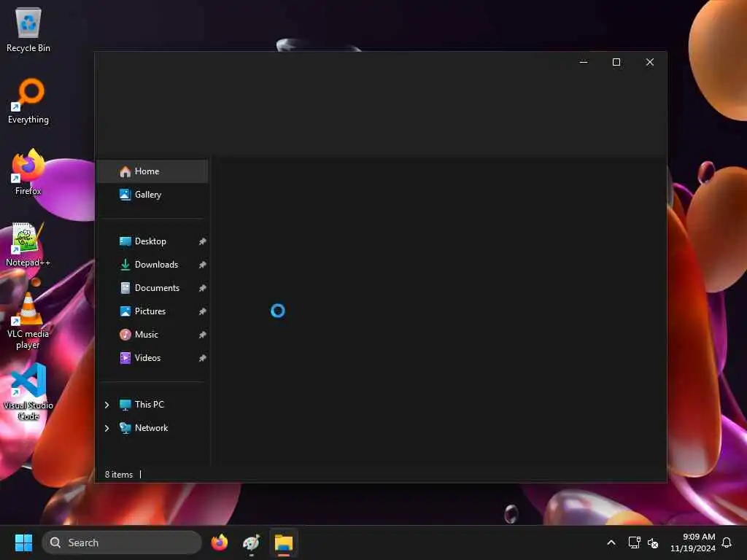Click the taskbar Search box
The image size is (747, 560).
[x=122, y=542]
